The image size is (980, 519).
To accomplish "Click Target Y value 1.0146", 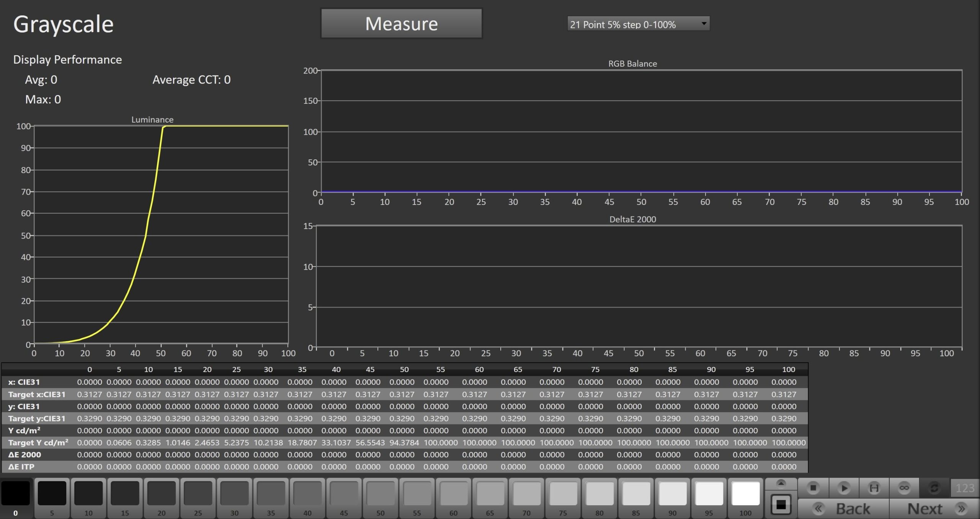I will click(x=178, y=442).
